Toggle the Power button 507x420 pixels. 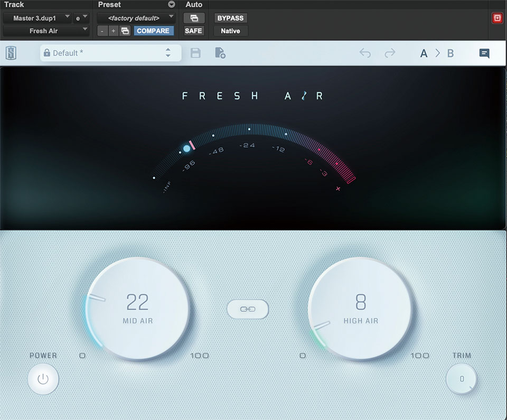[43, 379]
